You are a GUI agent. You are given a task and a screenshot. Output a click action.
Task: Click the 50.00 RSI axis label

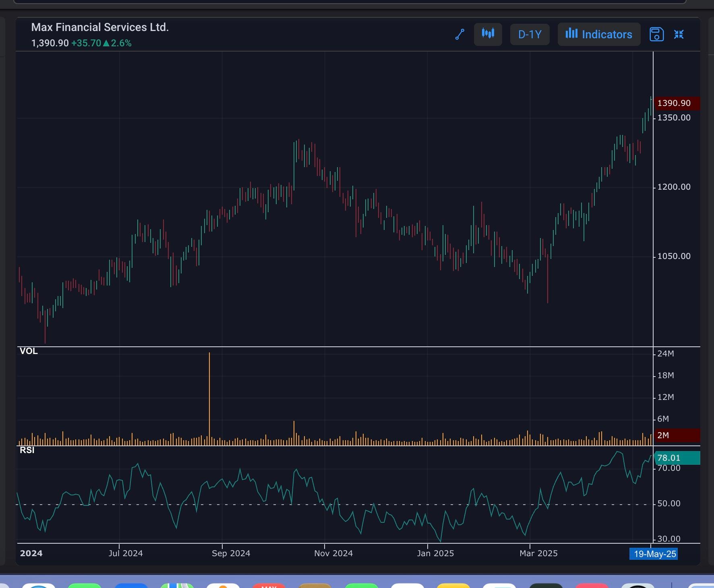(x=669, y=503)
